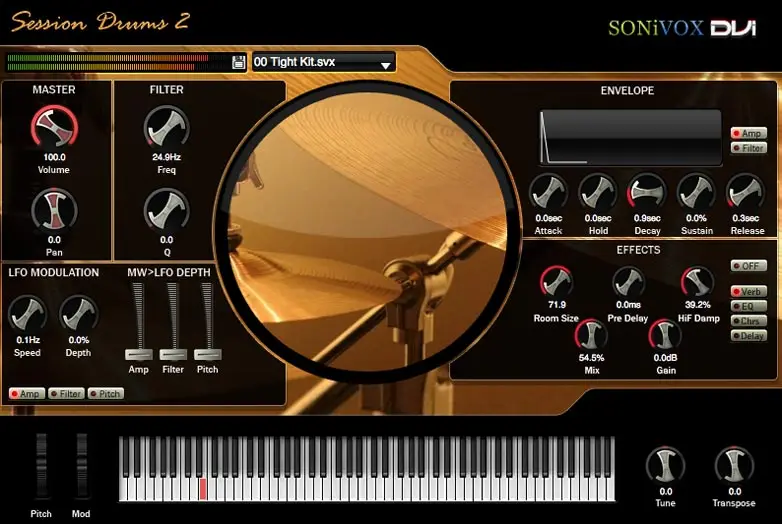
Task: Click the Envelope Release knob
Action: [x=746, y=193]
